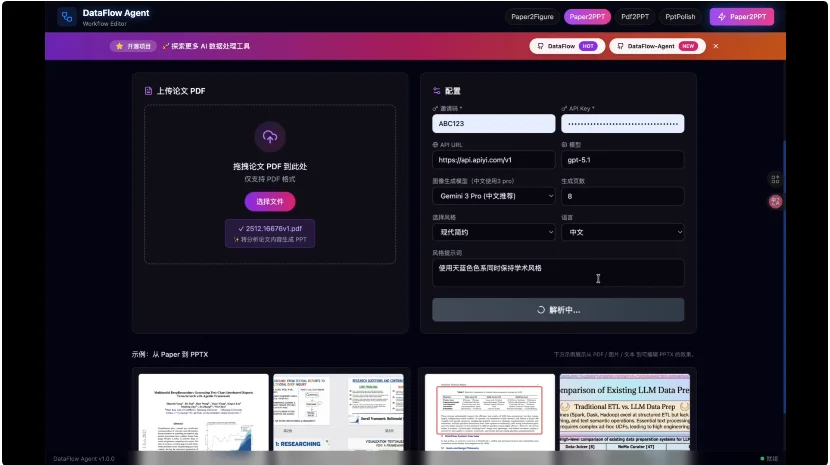Click the DataFlow Agent logo icon
The image size is (830, 465).
click(67, 17)
